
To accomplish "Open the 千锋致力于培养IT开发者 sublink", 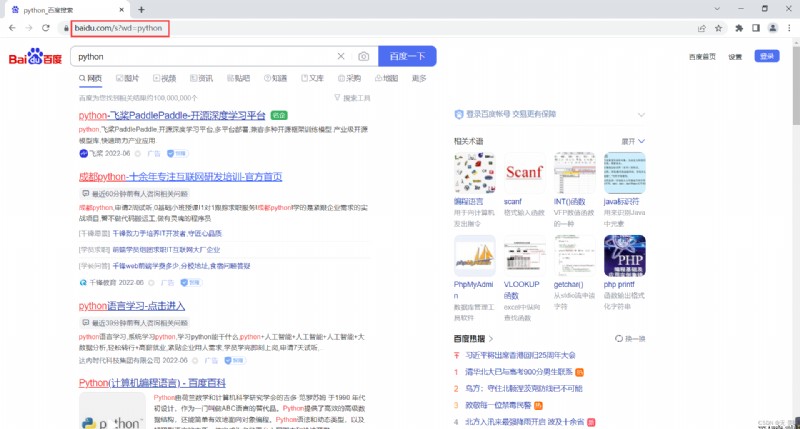I will point(167,234).
